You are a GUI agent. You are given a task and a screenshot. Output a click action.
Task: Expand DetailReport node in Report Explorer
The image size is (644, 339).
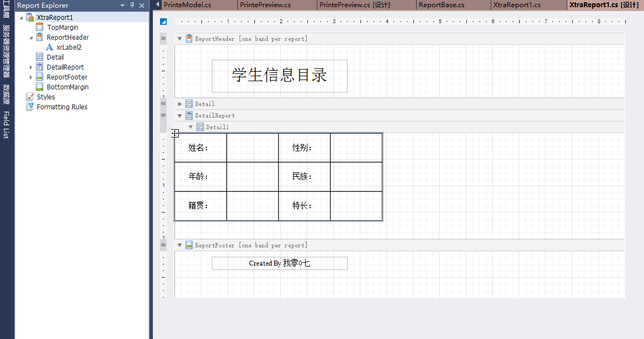31,67
